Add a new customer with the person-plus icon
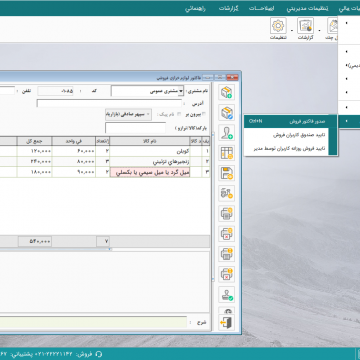Screen dimensions: 360x360 pos(227,132)
